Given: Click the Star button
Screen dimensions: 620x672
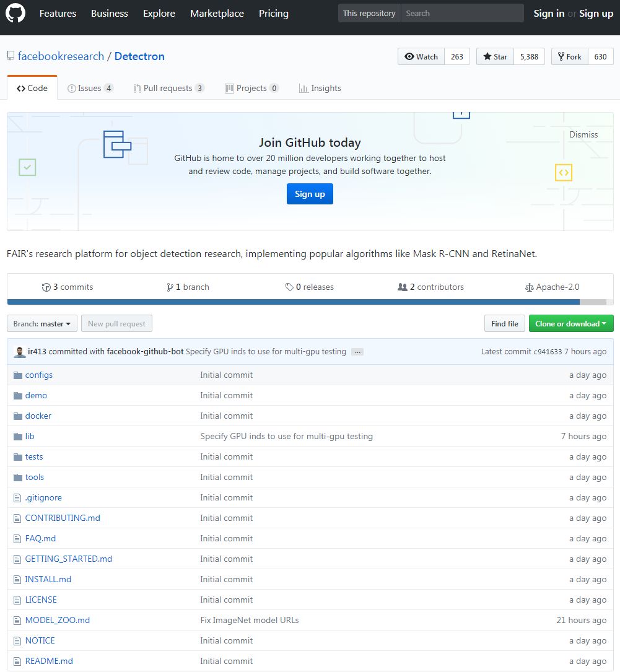Looking at the screenshot, I should tap(496, 56).
